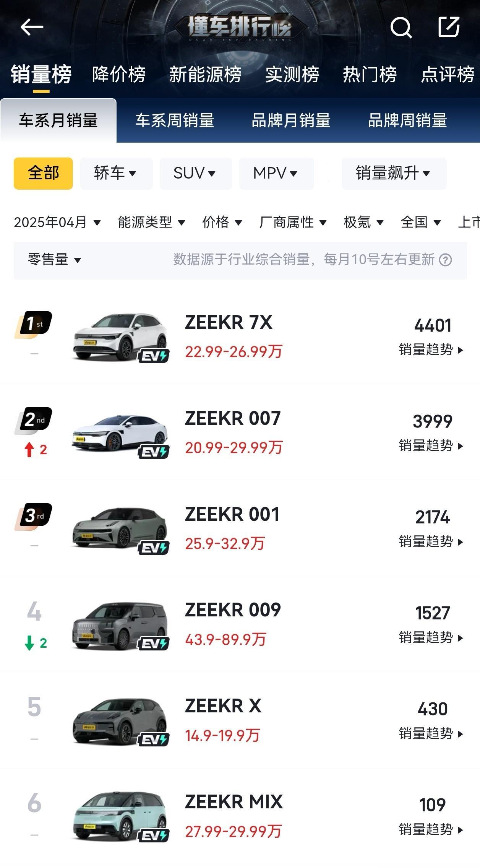Tap the back arrow icon
This screenshot has width=480, height=868.
(x=31, y=27)
